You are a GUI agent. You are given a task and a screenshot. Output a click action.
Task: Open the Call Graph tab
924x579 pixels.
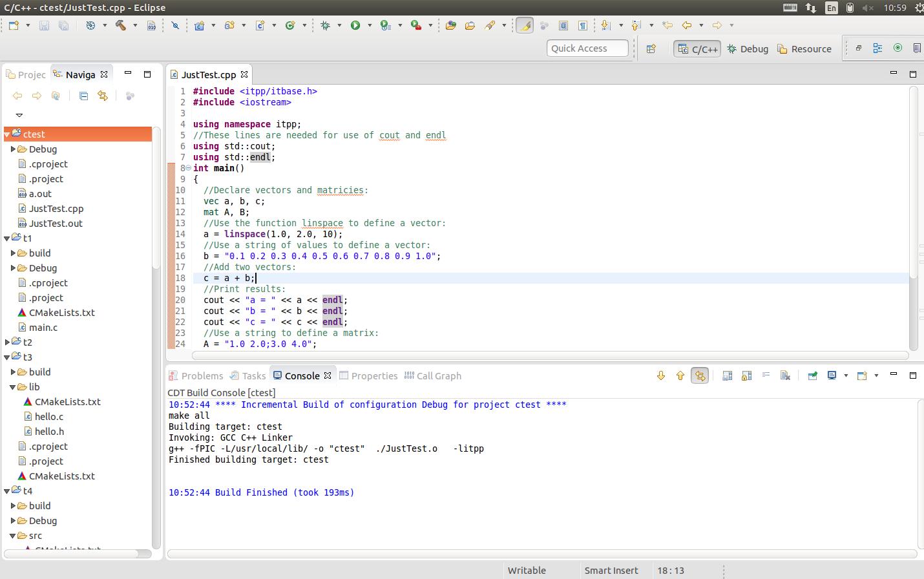(432, 375)
